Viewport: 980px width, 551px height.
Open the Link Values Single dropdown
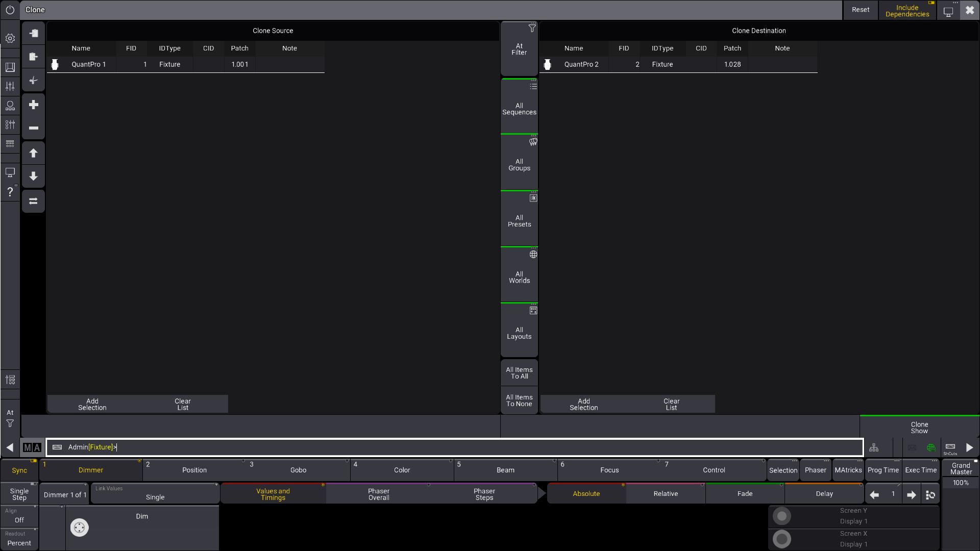(155, 494)
